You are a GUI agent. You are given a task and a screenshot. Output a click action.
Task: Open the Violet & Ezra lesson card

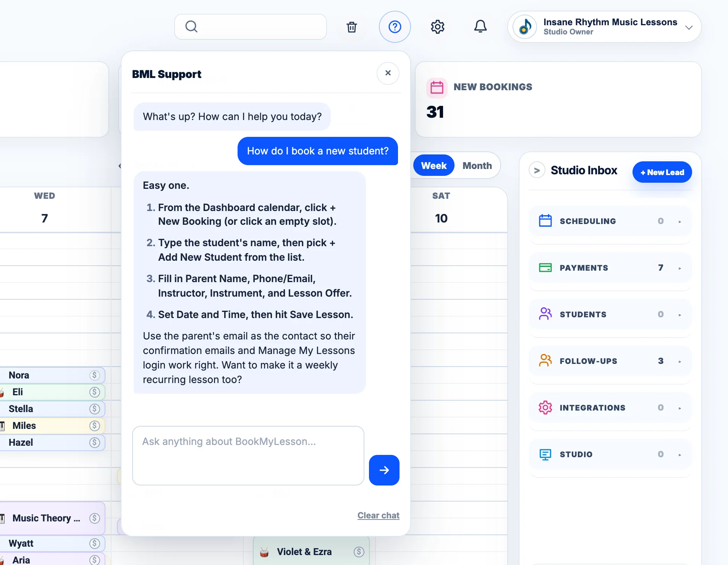[x=311, y=551]
